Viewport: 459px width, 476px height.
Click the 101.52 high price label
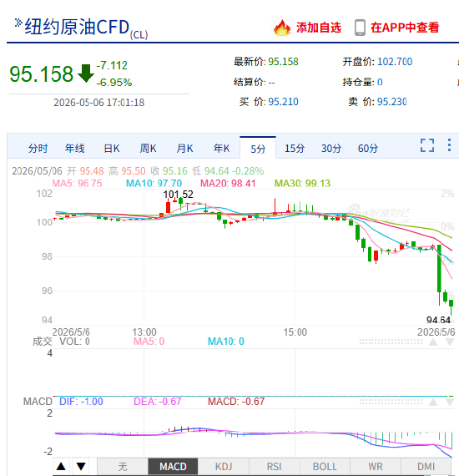point(178,195)
